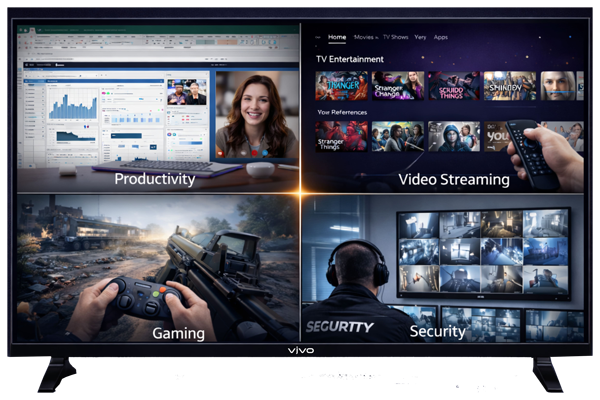The width and height of the screenshot is (600, 400).
Task: Select the Gaming label
Action: (178, 332)
